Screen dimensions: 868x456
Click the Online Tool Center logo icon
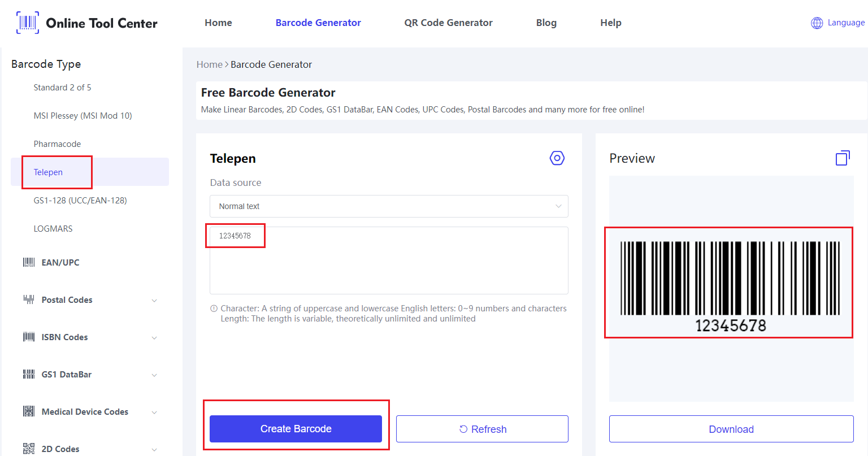[28, 23]
